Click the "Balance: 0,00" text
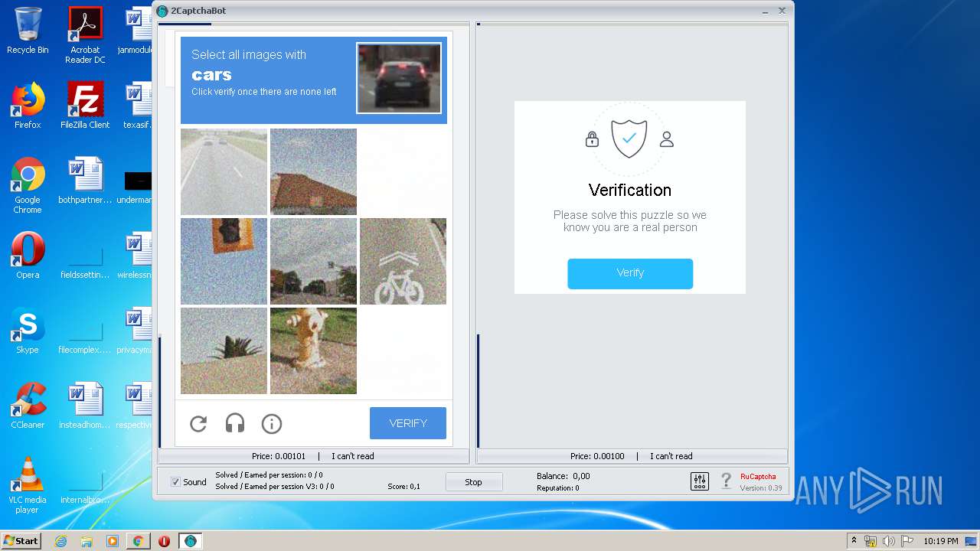This screenshot has width=980, height=551. click(x=563, y=476)
